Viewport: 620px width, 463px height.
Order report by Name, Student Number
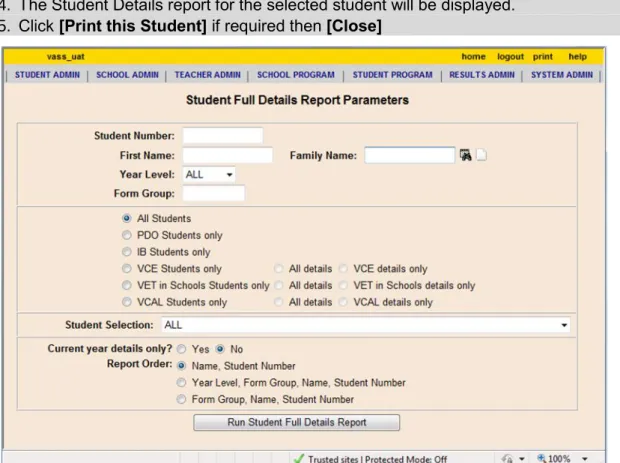[181, 366]
